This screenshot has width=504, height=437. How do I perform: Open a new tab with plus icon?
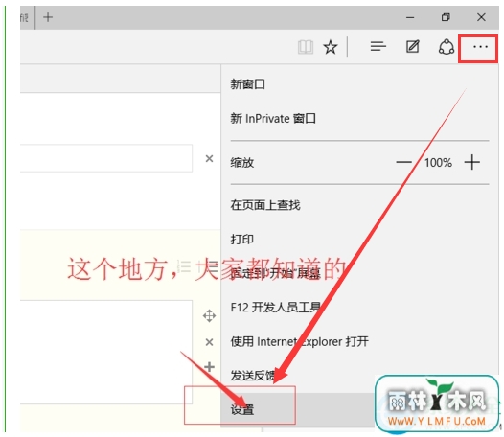coord(48,17)
